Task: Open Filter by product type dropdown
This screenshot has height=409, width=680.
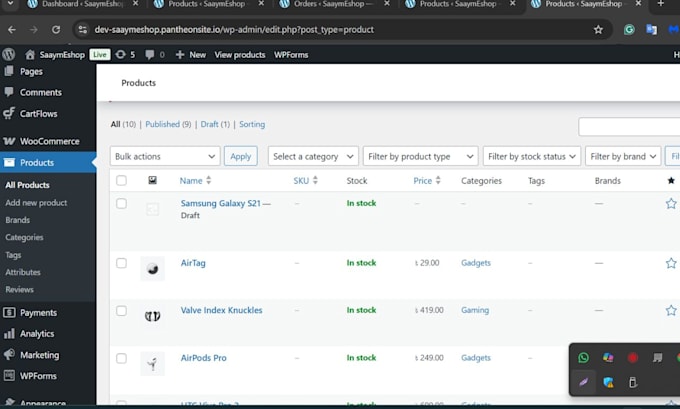Action: point(420,156)
